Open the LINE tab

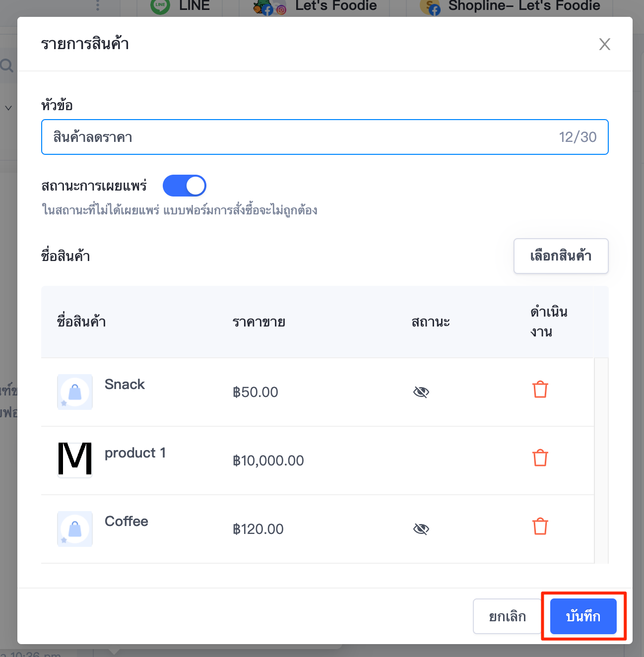181,6
